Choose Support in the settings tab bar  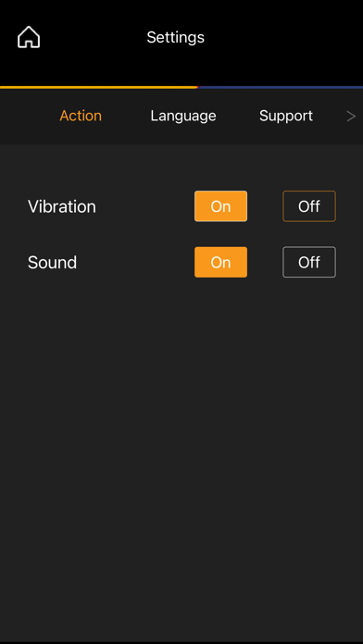click(286, 116)
